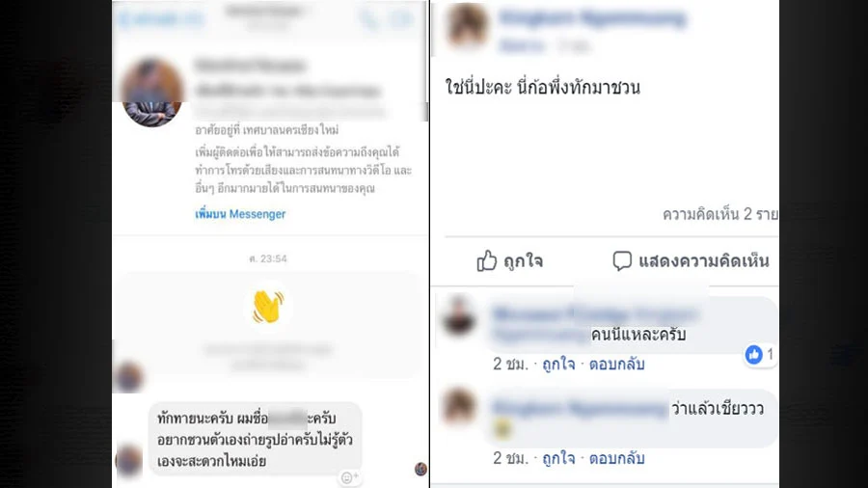The width and height of the screenshot is (868, 488).
Task: Open the emoji reaction icon on message bubble
Action: (x=349, y=477)
